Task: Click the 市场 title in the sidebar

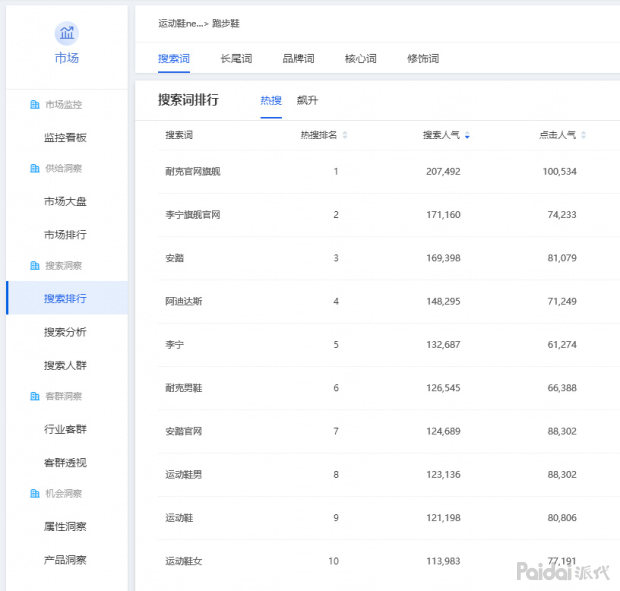Action: (66, 58)
